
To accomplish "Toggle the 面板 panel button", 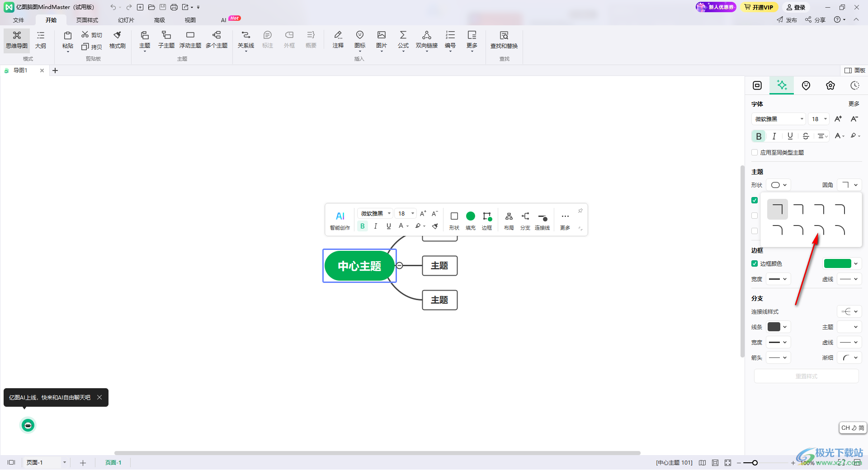I will 855,70.
